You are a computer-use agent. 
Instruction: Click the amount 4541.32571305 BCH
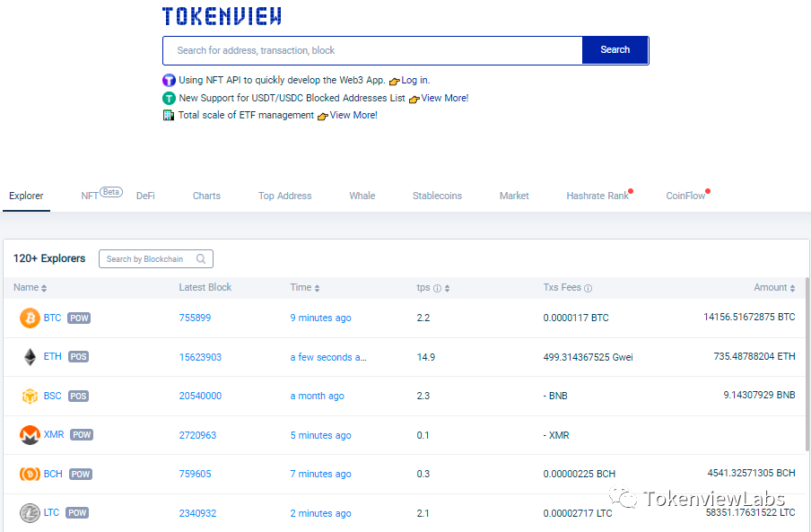tap(752, 473)
